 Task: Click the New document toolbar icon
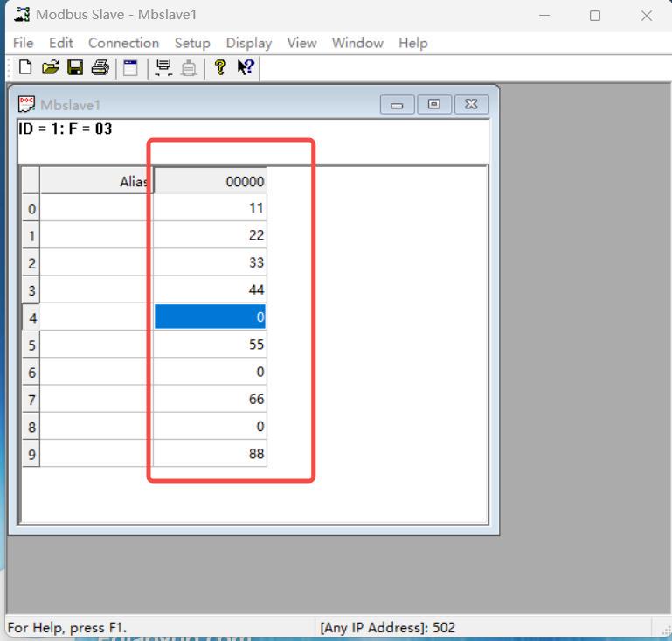click(24, 67)
